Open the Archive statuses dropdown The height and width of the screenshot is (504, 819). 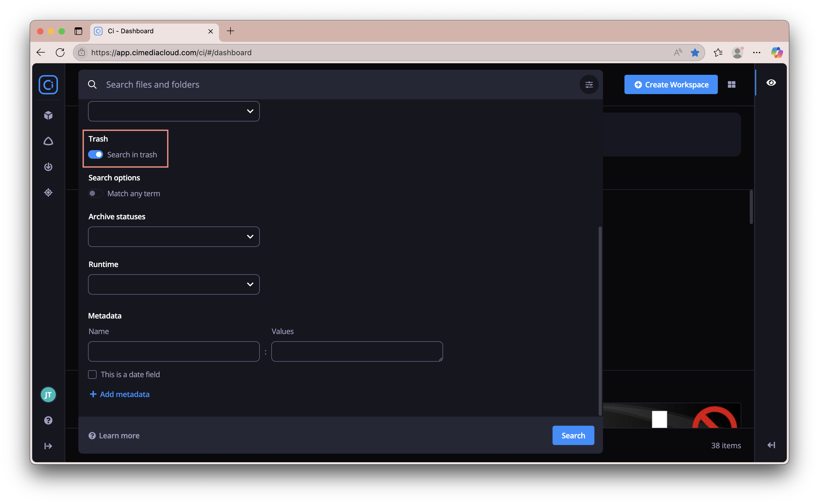point(173,237)
